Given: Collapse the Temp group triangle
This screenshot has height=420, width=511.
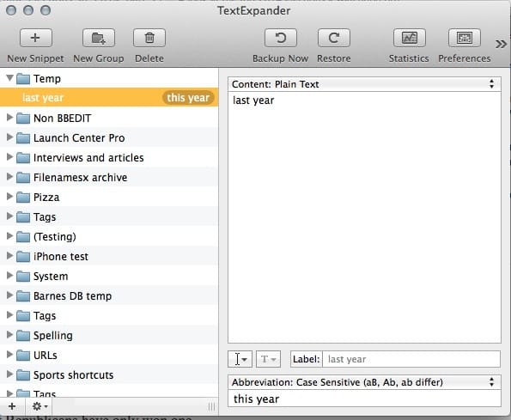Looking at the screenshot, I should pyautogui.click(x=9, y=78).
